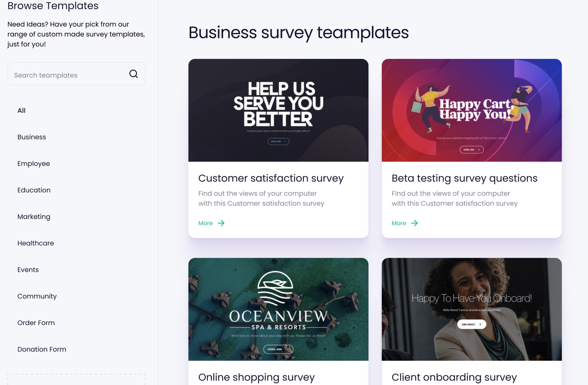Click the search magnifying glass icon
The image size is (588, 385).
(x=133, y=74)
